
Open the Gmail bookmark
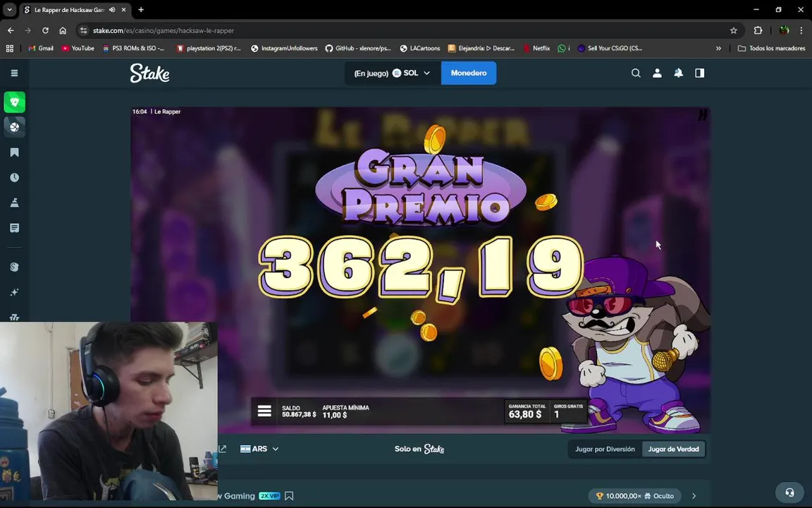pos(41,48)
